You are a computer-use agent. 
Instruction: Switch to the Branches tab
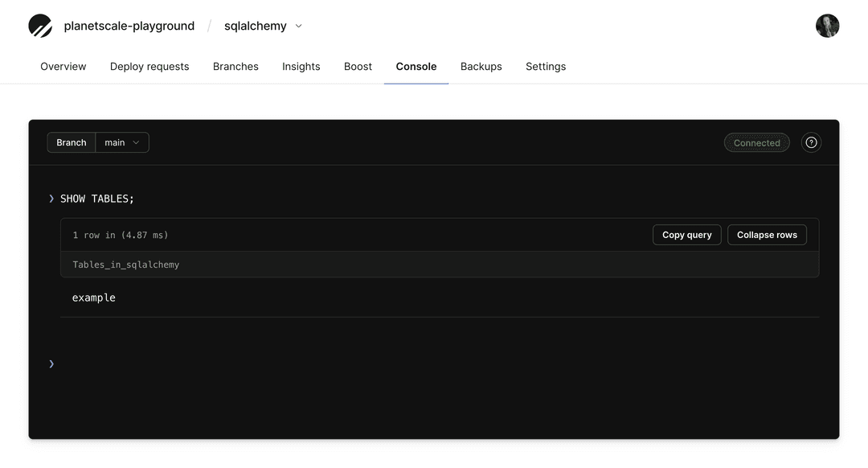tap(235, 67)
